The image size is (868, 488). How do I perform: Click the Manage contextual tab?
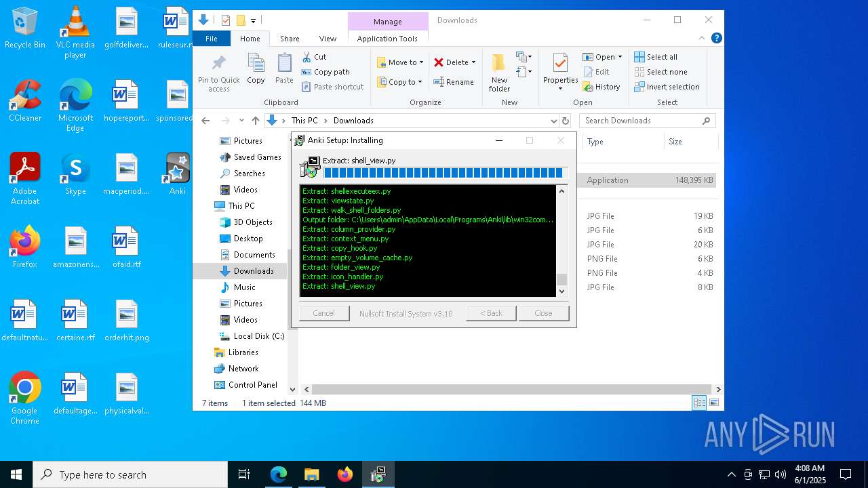point(387,22)
